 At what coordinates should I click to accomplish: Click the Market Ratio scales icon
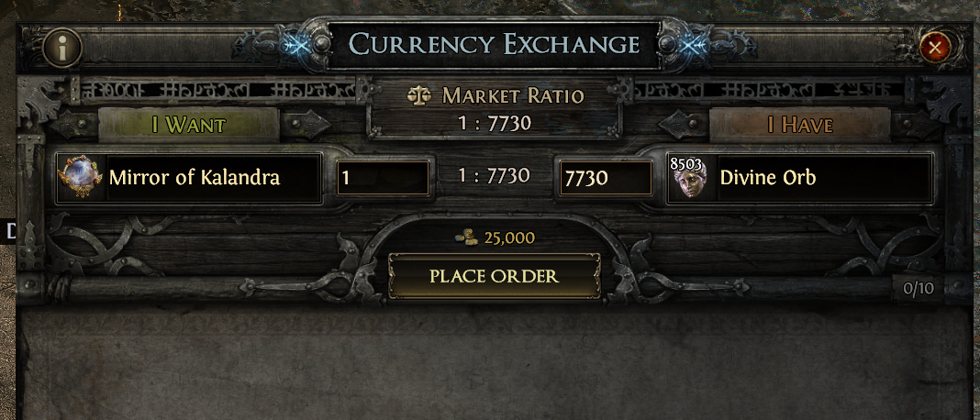[419, 95]
